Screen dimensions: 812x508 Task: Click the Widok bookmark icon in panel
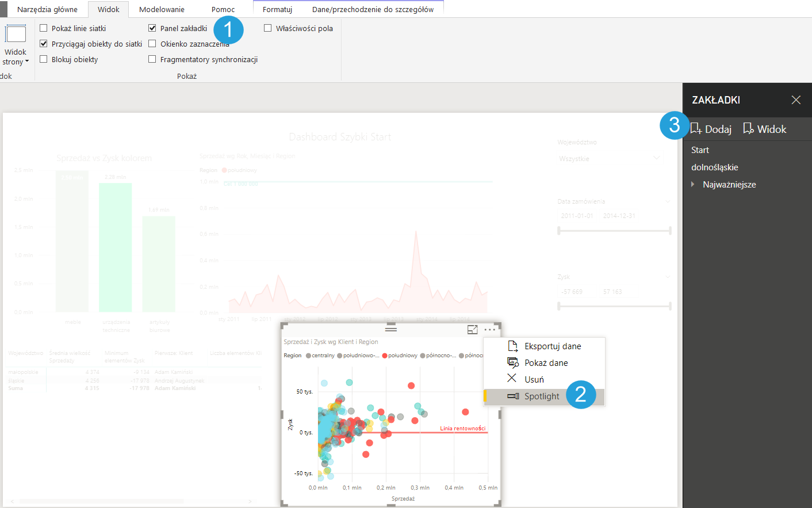[x=748, y=128]
